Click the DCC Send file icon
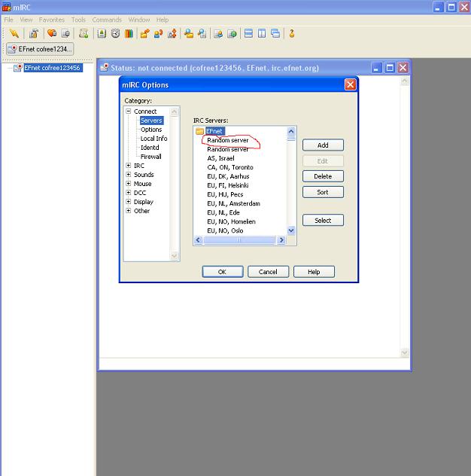The image size is (471, 476). tap(144, 33)
